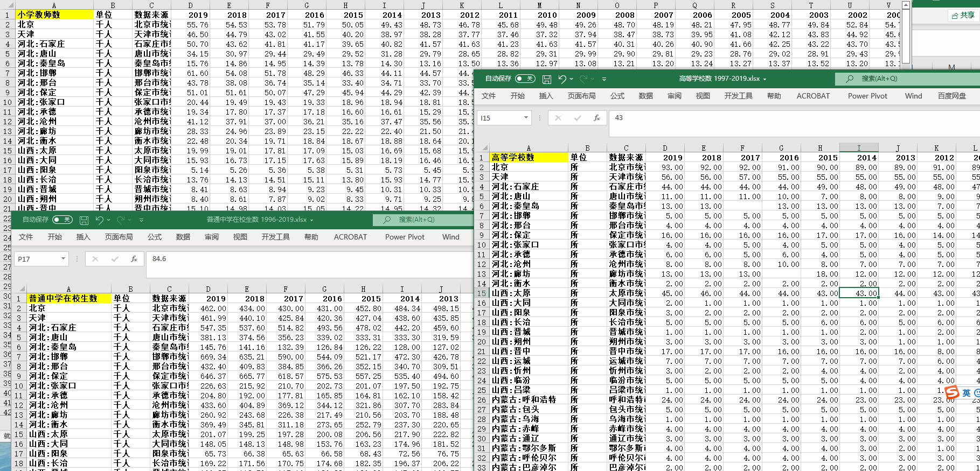Open file title dropdown of 高等学校数 1997-2019.xlsx

764,79
